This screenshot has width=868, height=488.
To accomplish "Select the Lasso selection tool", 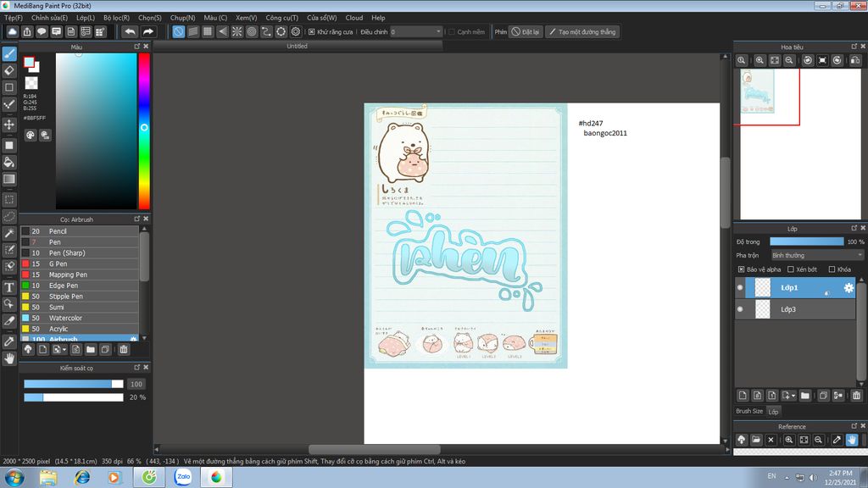I will click(x=9, y=216).
